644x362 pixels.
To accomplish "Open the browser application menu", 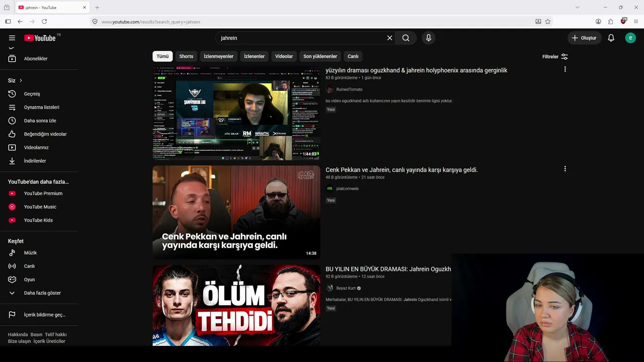I will tap(636, 22).
